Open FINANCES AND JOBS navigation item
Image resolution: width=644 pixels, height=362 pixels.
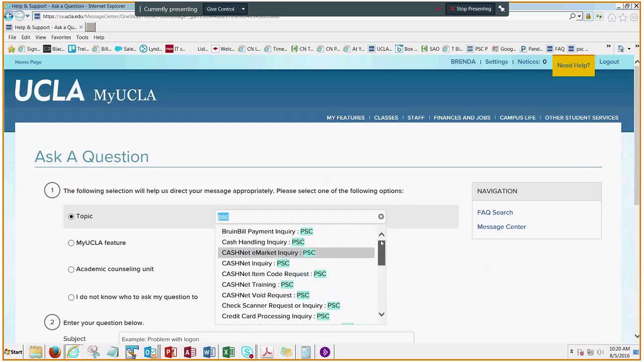(462, 118)
